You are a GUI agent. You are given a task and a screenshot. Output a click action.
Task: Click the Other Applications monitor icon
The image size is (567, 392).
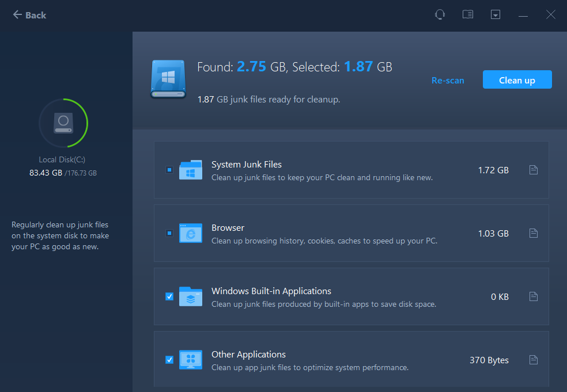pos(190,360)
